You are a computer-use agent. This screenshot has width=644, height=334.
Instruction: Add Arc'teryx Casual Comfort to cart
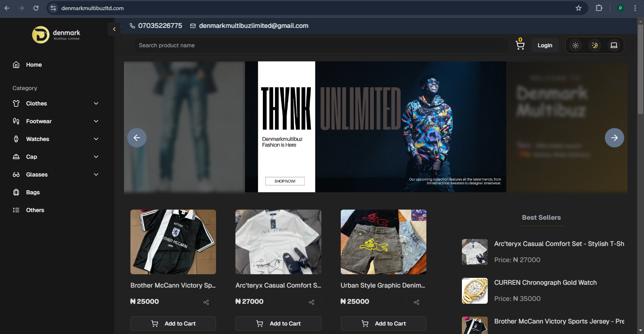[x=278, y=323]
